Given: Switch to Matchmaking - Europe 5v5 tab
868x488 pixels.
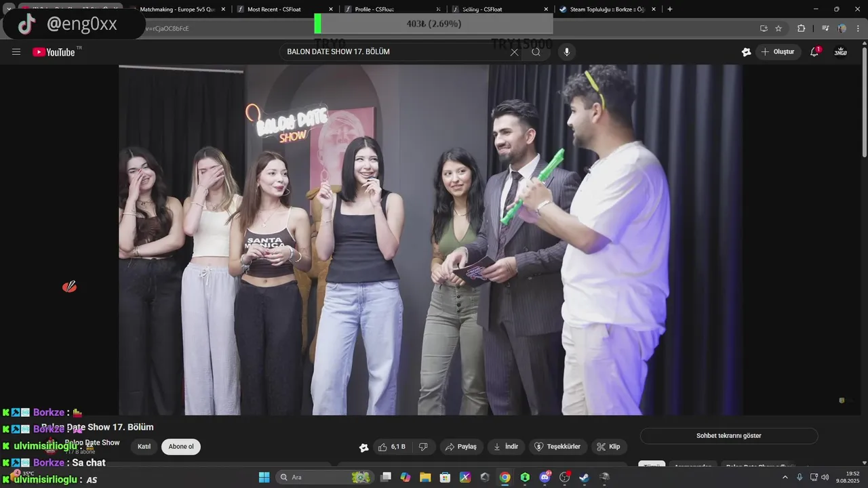Looking at the screenshot, I should click(x=176, y=9).
